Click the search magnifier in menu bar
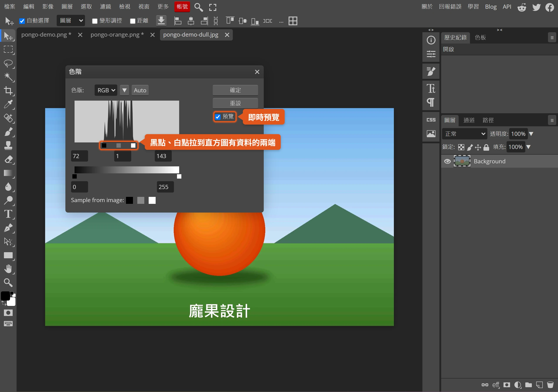 click(x=199, y=7)
